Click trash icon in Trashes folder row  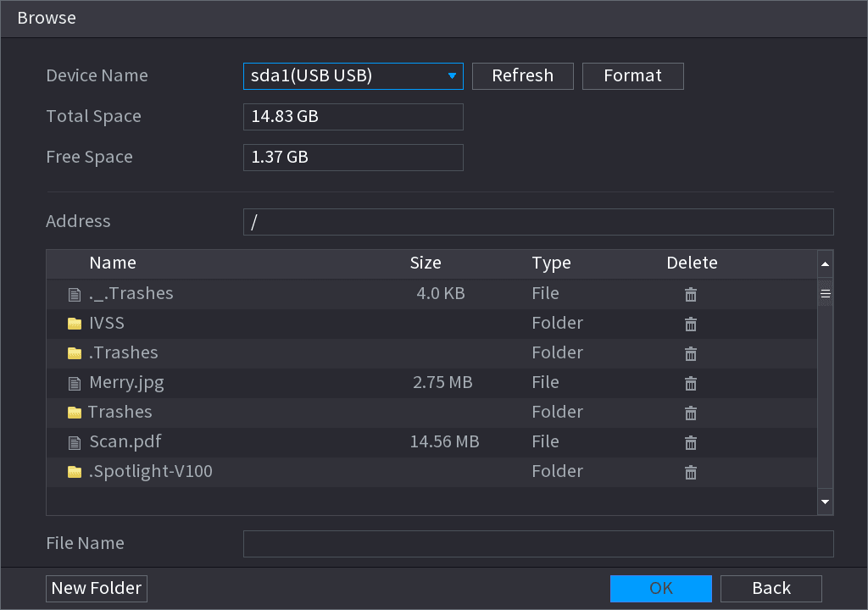point(690,413)
